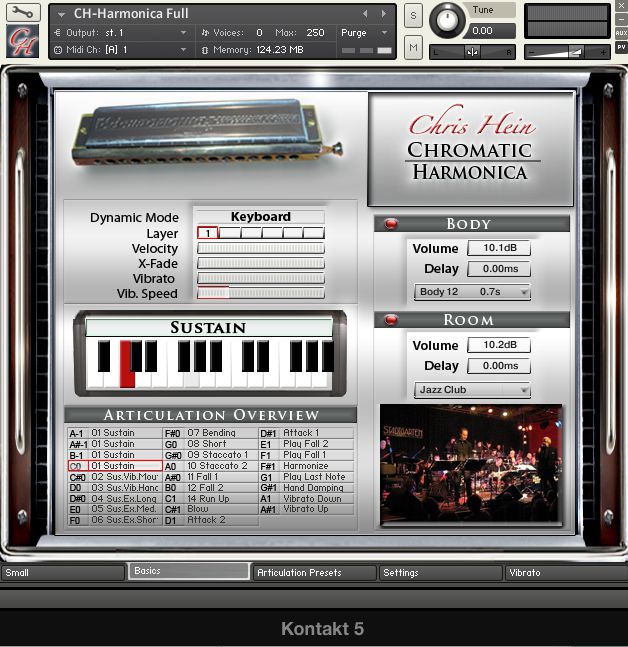Open the Midi Ch dropdown
The height and width of the screenshot is (647, 628).
click(183, 50)
